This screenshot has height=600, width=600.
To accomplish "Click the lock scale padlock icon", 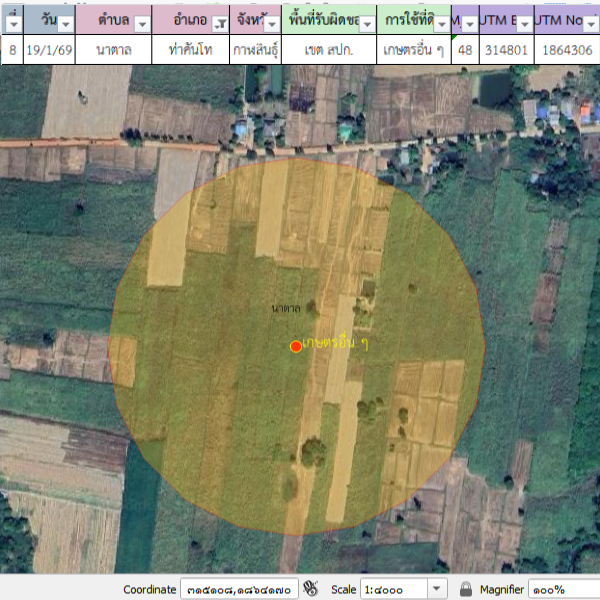I will point(466,589).
